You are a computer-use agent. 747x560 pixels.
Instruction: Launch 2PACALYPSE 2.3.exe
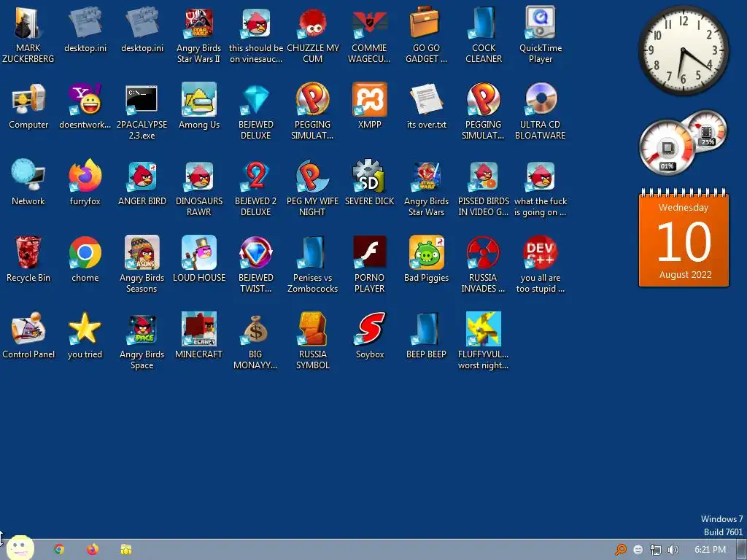[x=142, y=112]
